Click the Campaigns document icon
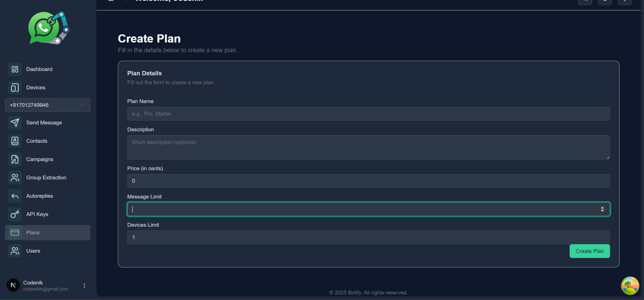Screen dimensions: 644x300 point(15,159)
